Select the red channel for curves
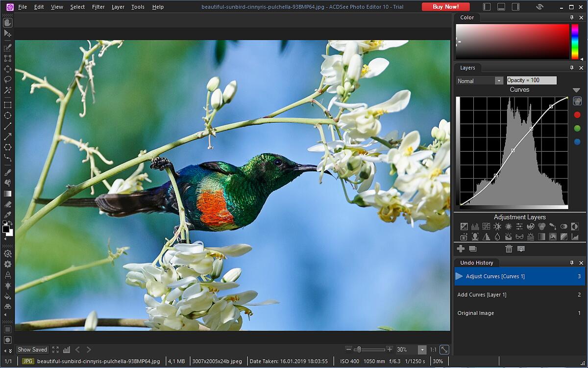This screenshot has width=588, height=368. click(x=577, y=115)
